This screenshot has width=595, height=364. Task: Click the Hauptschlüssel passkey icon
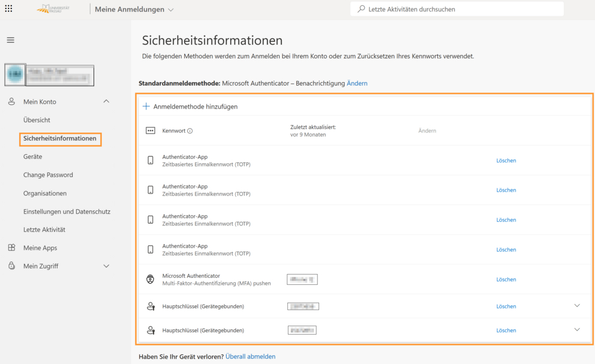point(150,306)
